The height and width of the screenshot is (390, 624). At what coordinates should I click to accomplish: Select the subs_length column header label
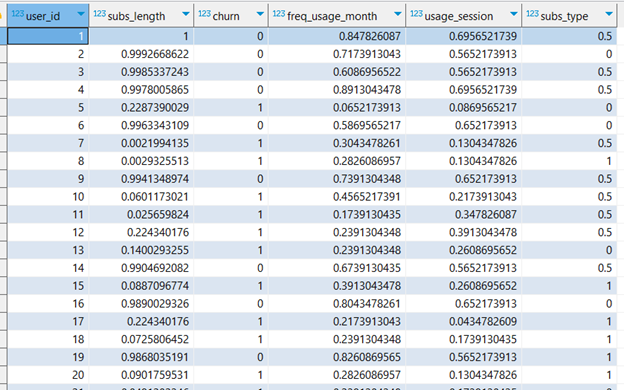pyautogui.click(x=136, y=16)
